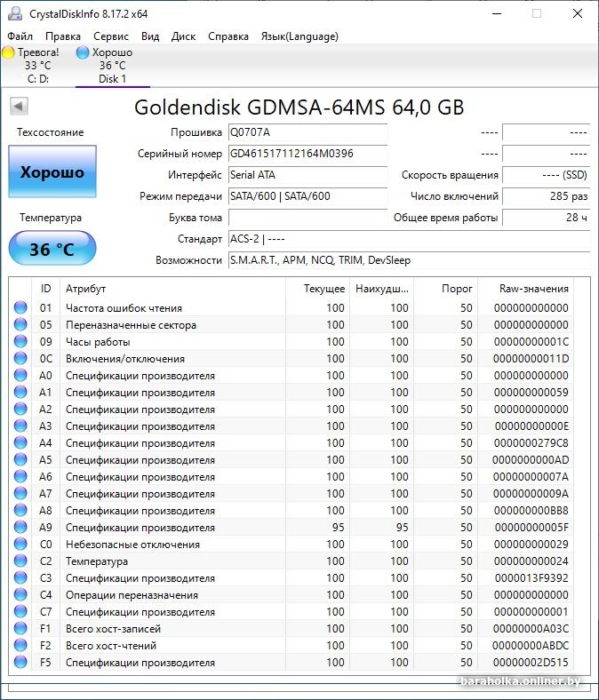Click the Хорошо health status button

click(x=52, y=171)
